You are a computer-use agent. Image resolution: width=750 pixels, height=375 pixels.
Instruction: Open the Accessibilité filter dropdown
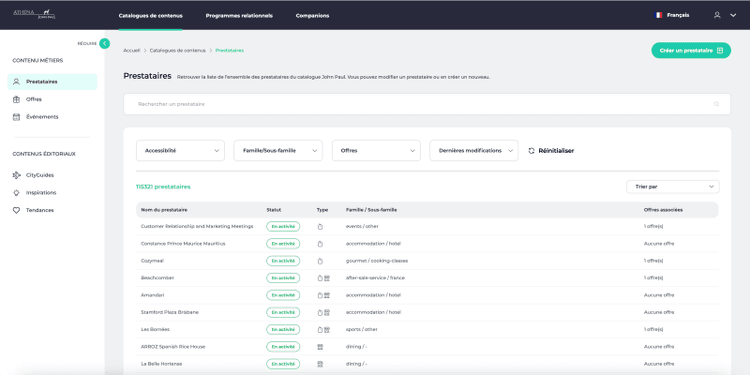180,151
